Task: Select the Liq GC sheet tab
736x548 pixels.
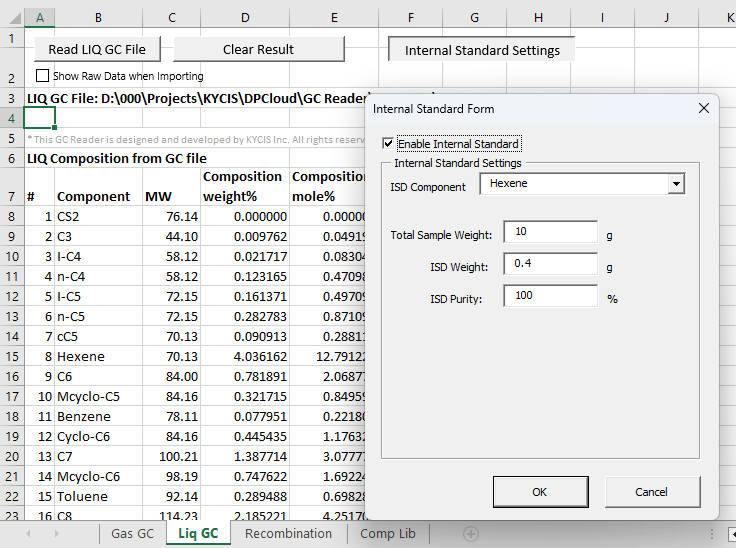Action: click(198, 533)
